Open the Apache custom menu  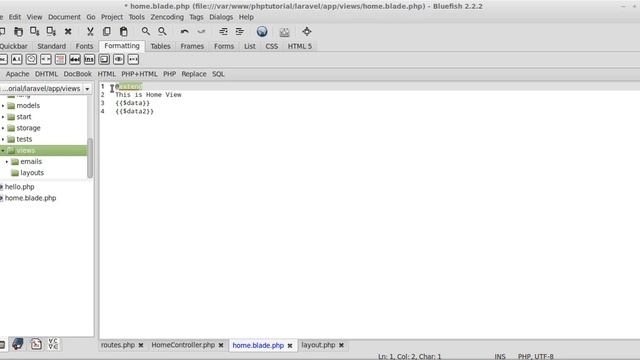tap(18, 74)
